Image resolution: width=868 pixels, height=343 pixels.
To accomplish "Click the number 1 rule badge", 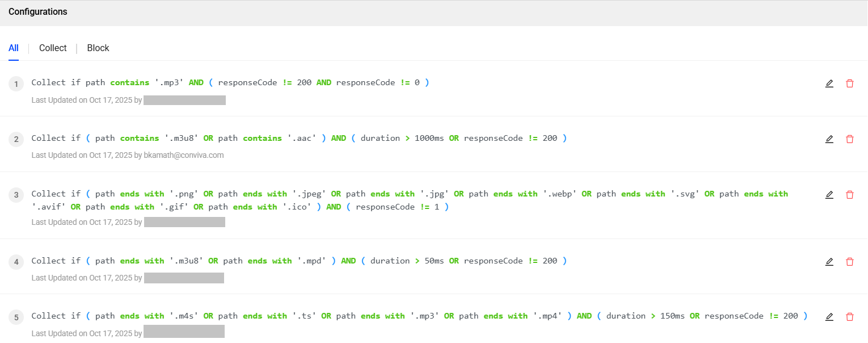I will 16,85.
